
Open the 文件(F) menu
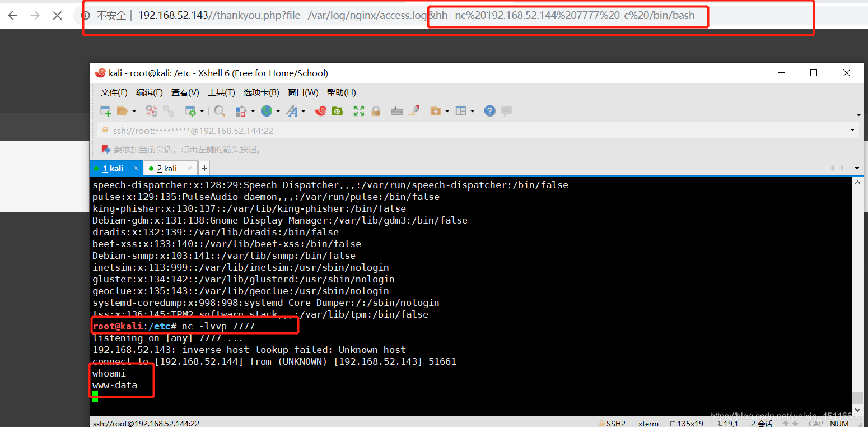(114, 92)
